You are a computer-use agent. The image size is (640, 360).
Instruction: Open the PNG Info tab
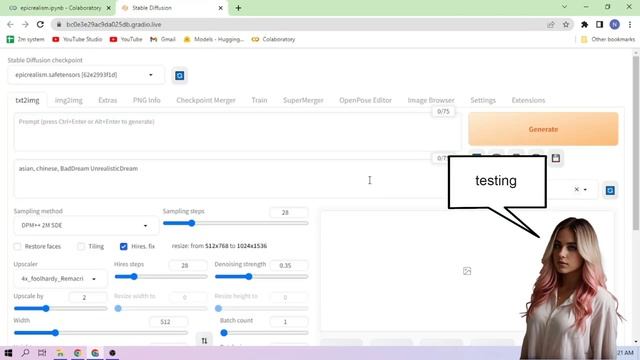147,100
